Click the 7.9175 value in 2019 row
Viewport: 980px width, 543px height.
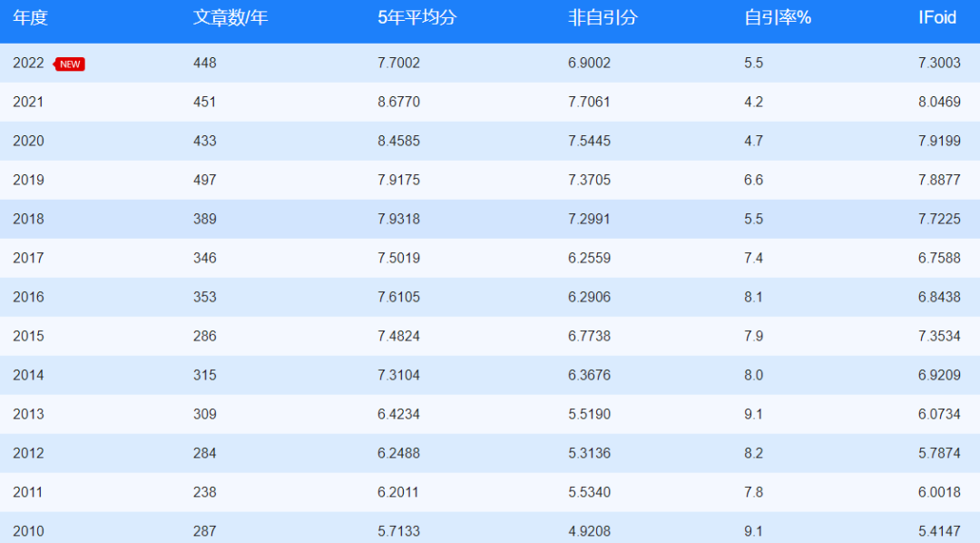[398, 180]
